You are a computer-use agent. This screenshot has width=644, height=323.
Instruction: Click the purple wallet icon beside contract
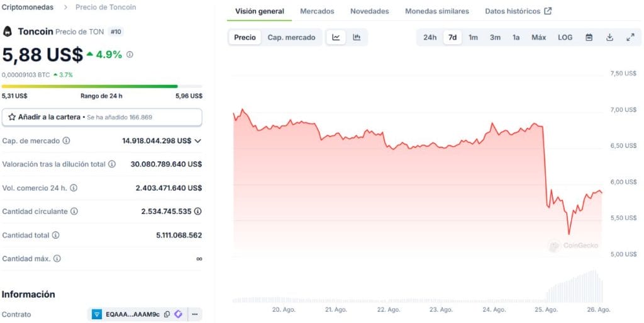click(x=178, y=314)
